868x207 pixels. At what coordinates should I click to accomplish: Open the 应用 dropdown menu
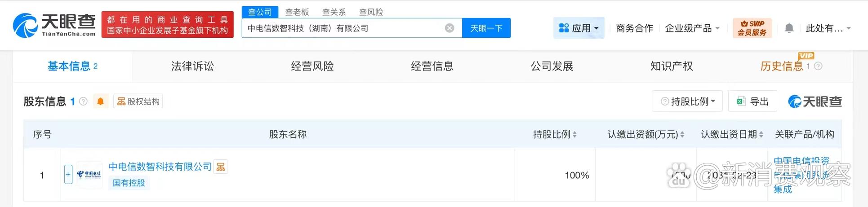(579, 28)
